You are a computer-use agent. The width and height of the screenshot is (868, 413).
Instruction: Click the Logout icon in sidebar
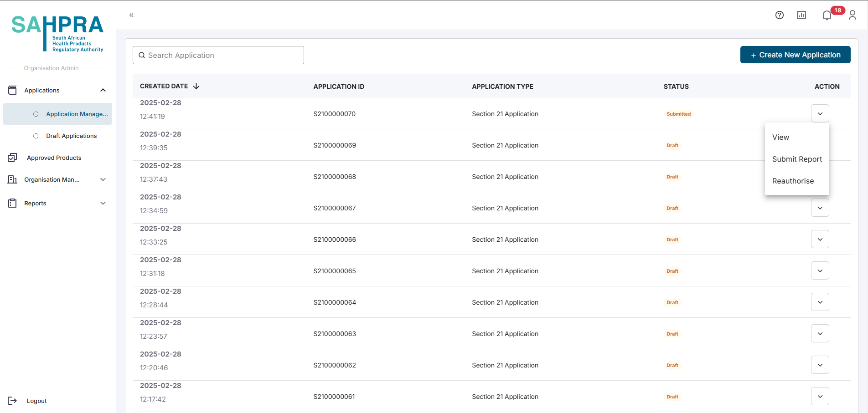point(12,401)
